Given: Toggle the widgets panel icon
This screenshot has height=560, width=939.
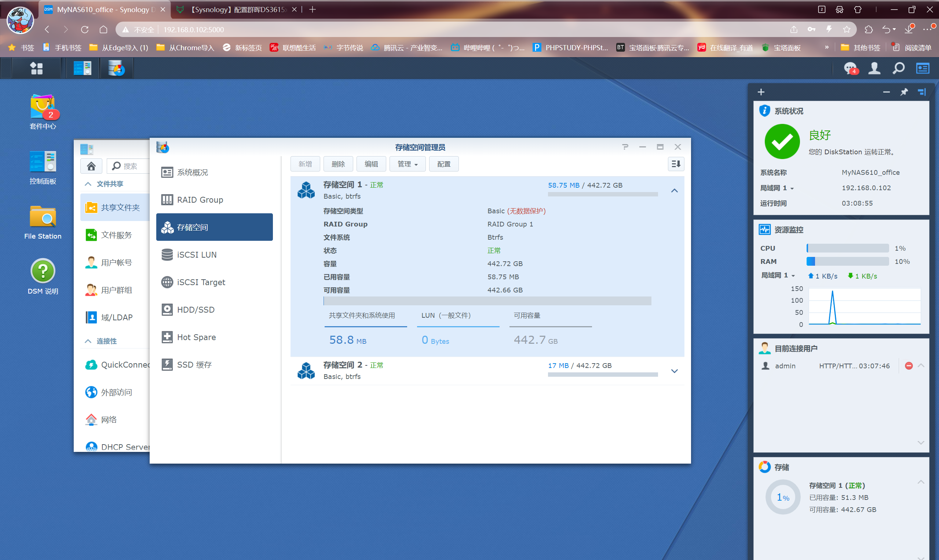Looking at the screenshot, I should 923,68.
